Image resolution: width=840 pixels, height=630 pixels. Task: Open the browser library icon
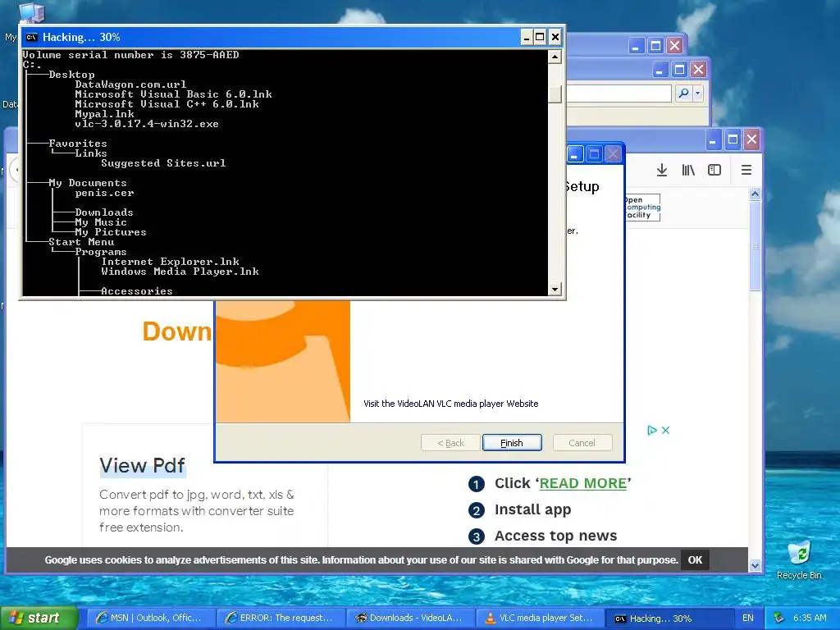(688, 170)
